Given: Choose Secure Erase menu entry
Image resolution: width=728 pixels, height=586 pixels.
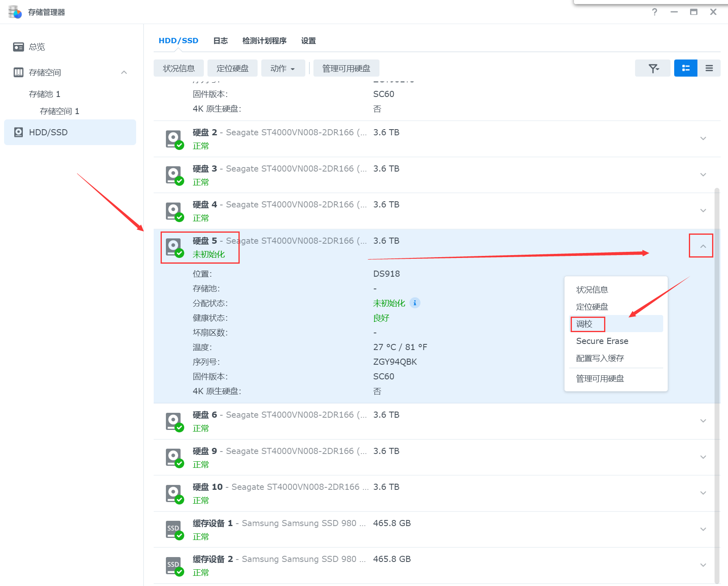Looking at the screenshot, I should coord(602,341).
